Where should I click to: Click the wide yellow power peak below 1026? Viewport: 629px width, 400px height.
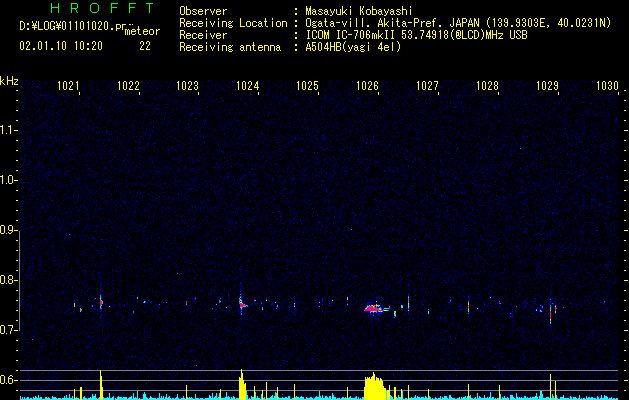[x=375, y=386]
